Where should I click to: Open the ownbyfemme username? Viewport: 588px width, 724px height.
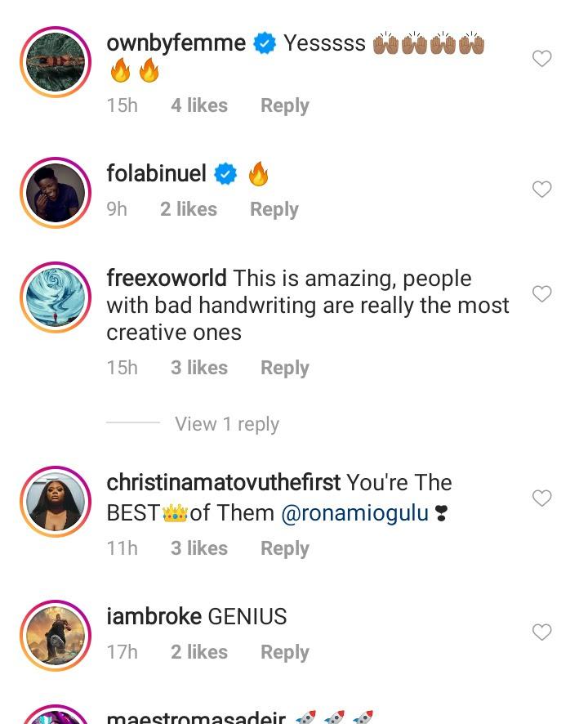(176, 42)
